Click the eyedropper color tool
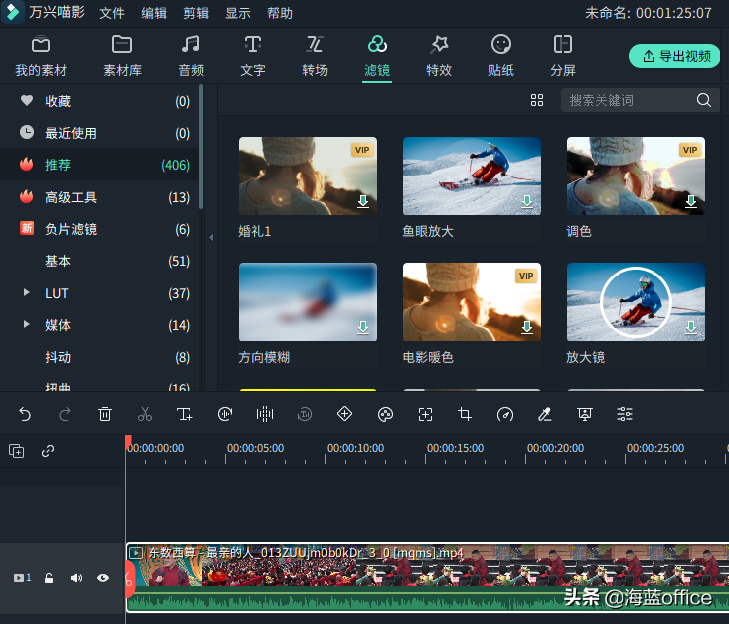This screenshot has height=624, width=729. pyautogui.click(x=544, y=414)
